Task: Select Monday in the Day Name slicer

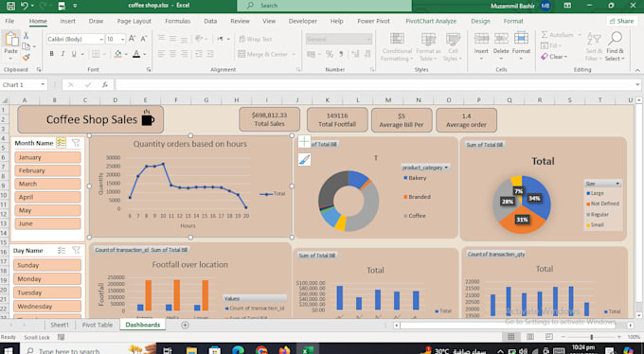Action: coord(47,279)
